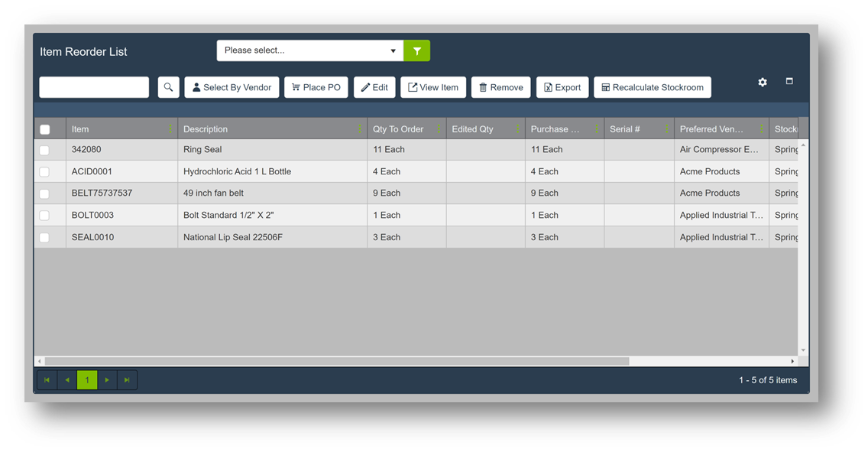Open the settings gear icon
868x452 pixels.
[x=762, y=82]
